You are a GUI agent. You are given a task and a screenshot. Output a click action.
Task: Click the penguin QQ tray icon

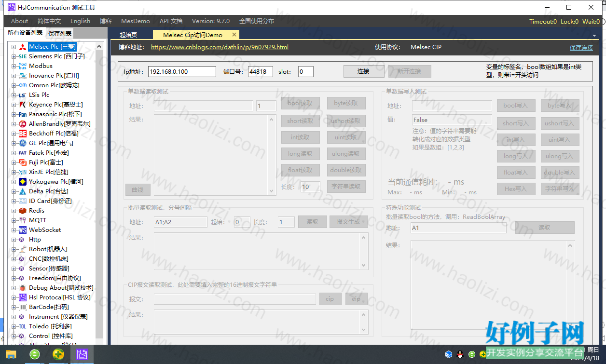coord(460,354)
